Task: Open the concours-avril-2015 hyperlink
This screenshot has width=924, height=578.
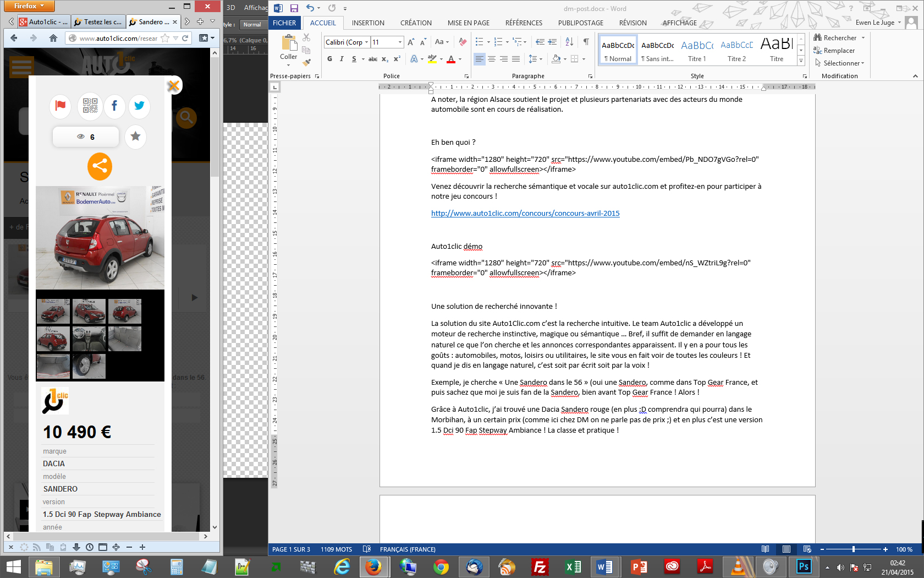Action: coord(525,214)
